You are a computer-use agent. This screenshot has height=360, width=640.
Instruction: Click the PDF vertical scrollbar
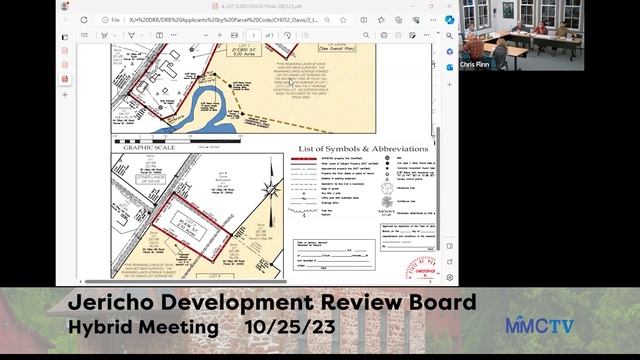(x=438, y=188)
